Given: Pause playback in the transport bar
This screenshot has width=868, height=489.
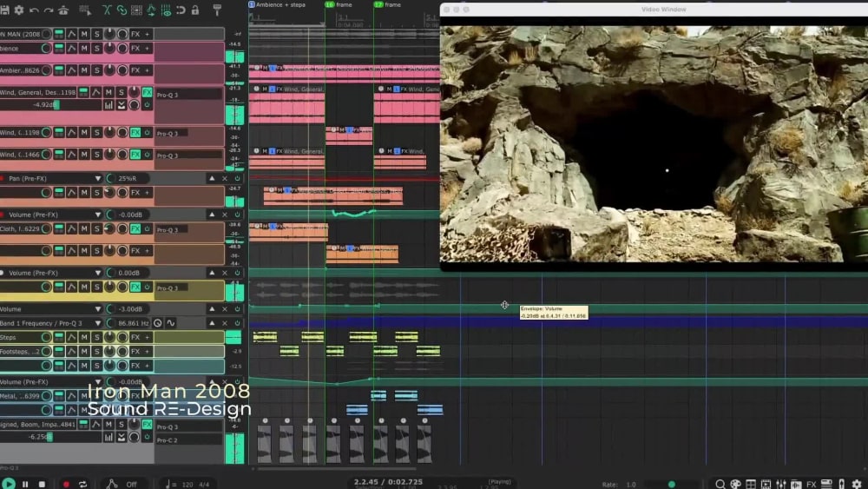Looking at the screenshot, I should point(25,484).
